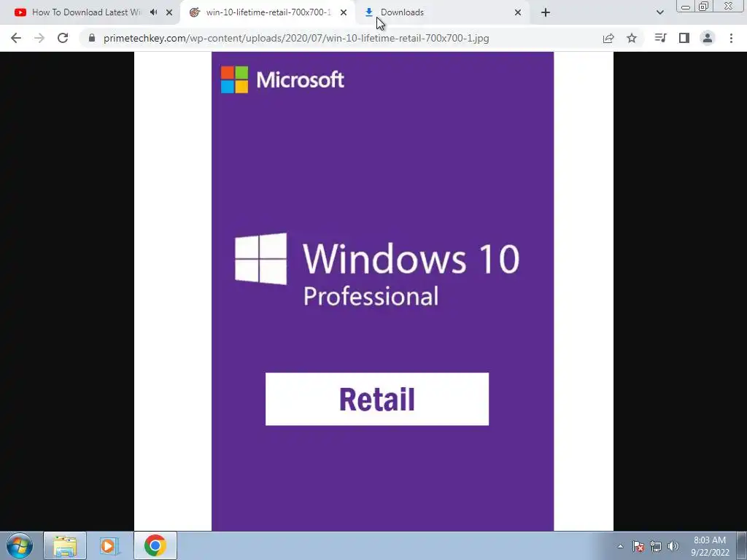Bookmark this page with the star
Viewport: 747px width, 560px height.
(x=632, y=38)
